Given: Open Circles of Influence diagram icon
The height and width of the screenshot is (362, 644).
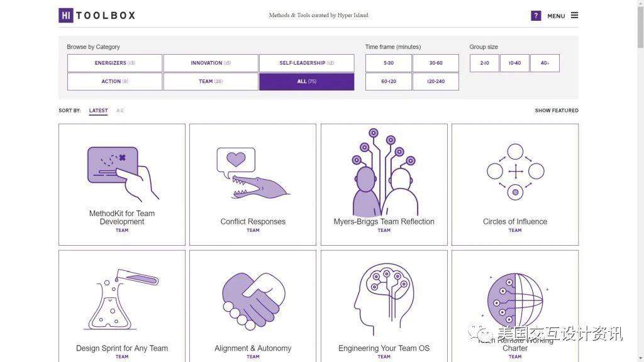Looking at the screenshot, I should pos(515,172).
